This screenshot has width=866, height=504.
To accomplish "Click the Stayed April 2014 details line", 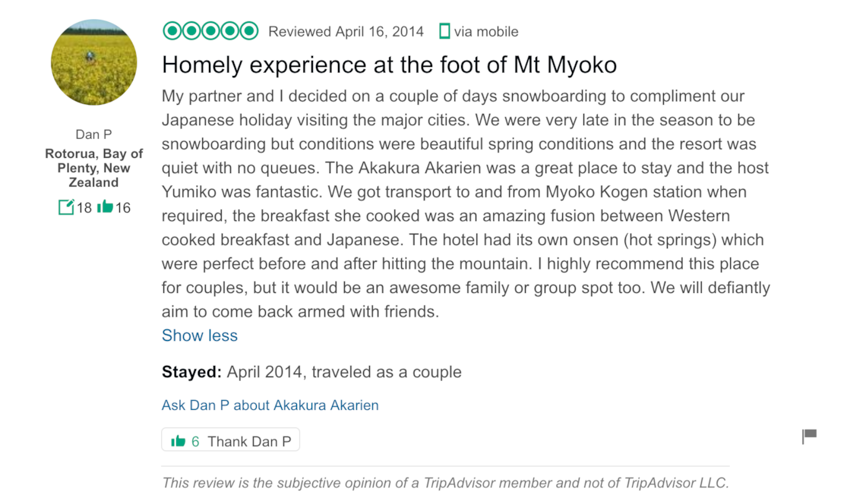I will click(311, 372).
